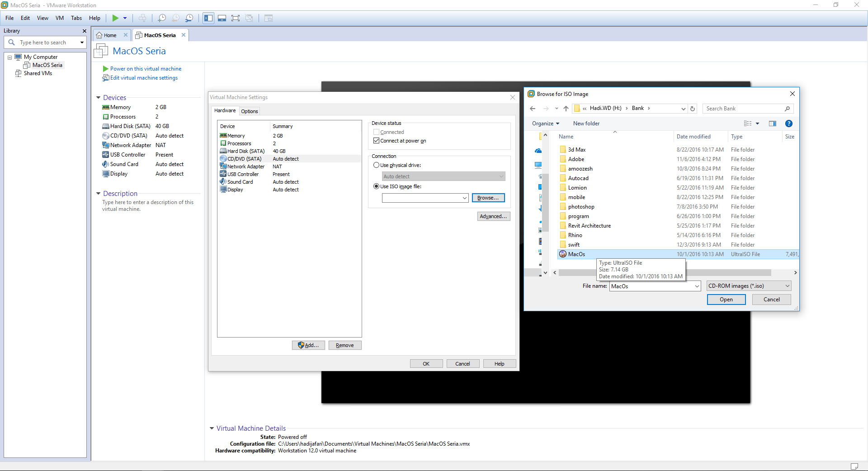
Task: Open the File menu
Action: point(9,18)
